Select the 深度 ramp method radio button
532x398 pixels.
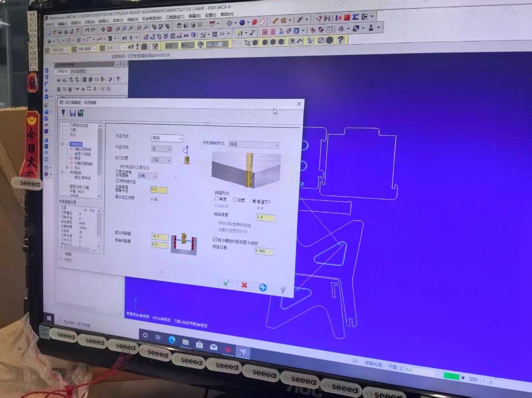(x=234, y=200)
